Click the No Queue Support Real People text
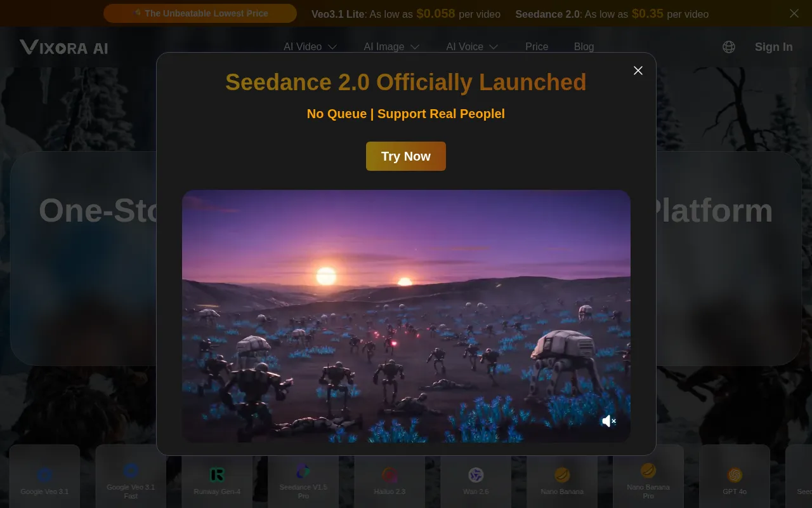Screen dimensions: 812x508 [x=406, y=114]
